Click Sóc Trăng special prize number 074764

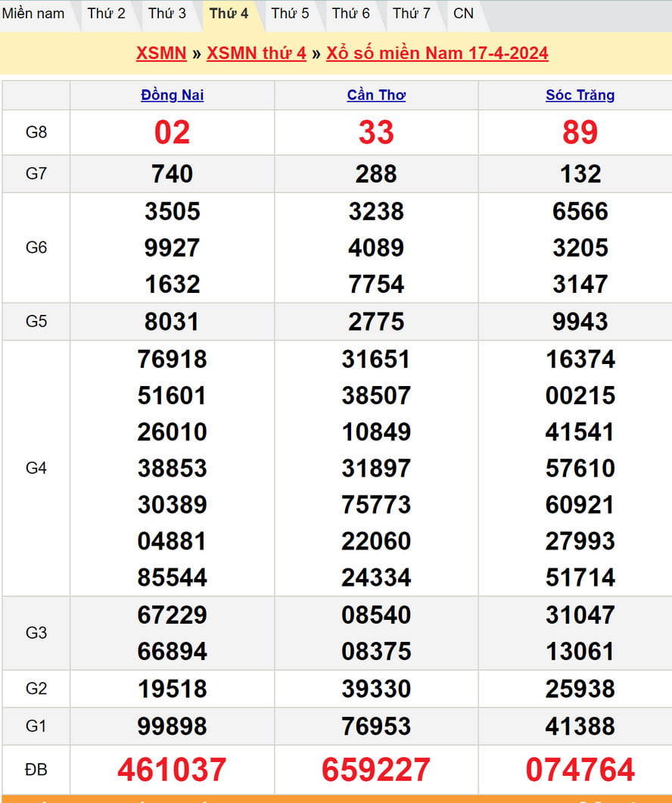[580, 770]
